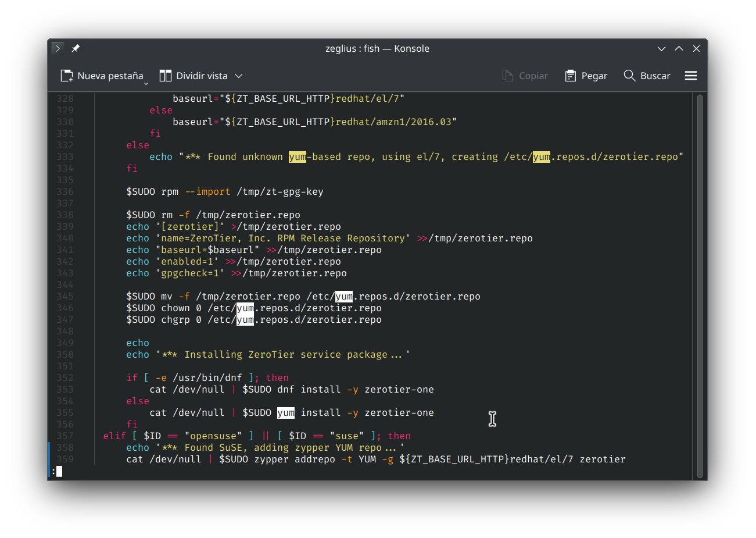756x538 pixels.
Task: Click highlighted 'yum' in 'yum install' line
Action: [x=286, y=413]
